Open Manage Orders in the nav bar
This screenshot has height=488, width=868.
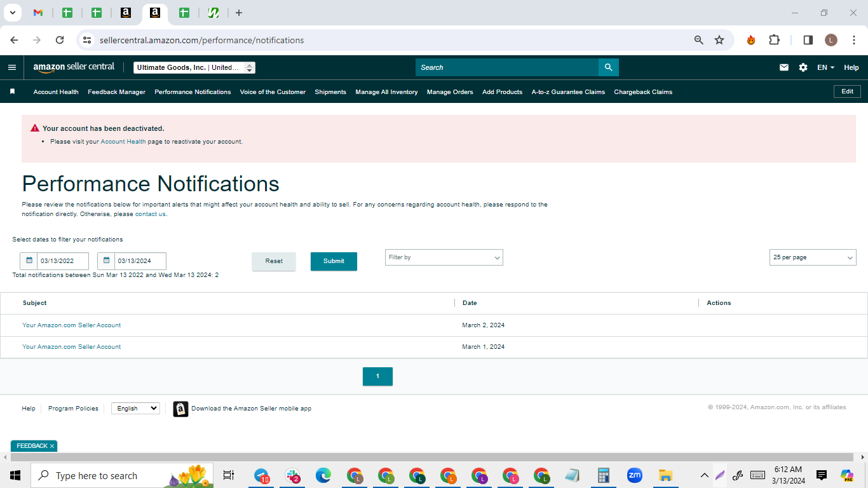[450, 91]
